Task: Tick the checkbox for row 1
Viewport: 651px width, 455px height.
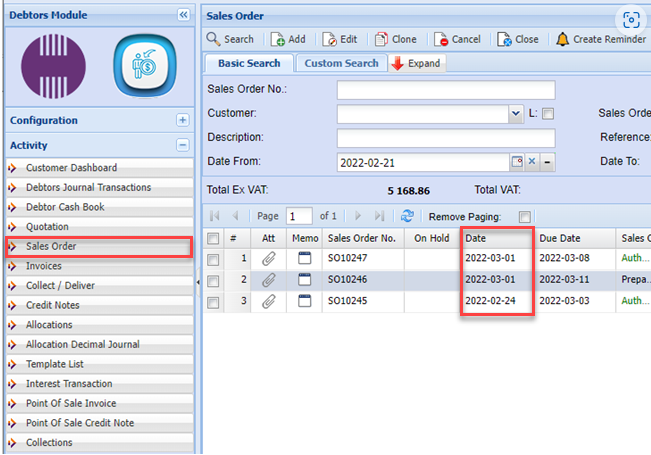Action: tap(212, 259)
